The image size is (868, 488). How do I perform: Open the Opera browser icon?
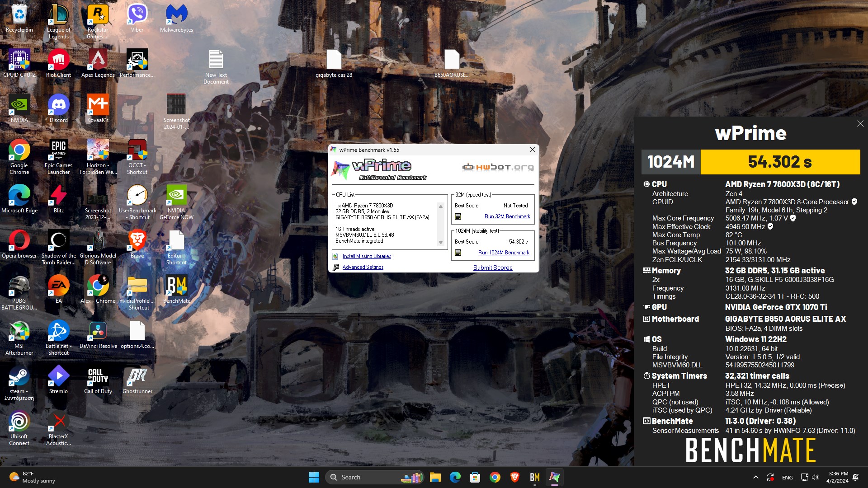[19, 244]
